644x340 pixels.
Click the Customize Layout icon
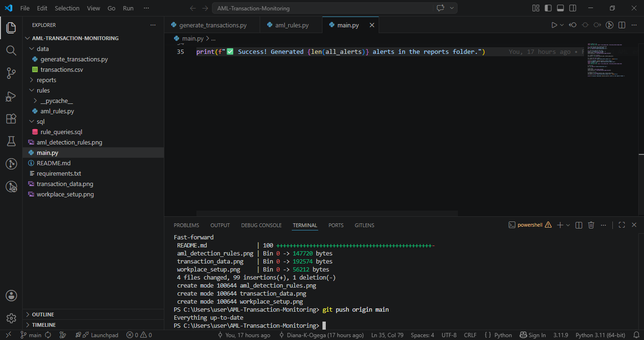[536, 8]
